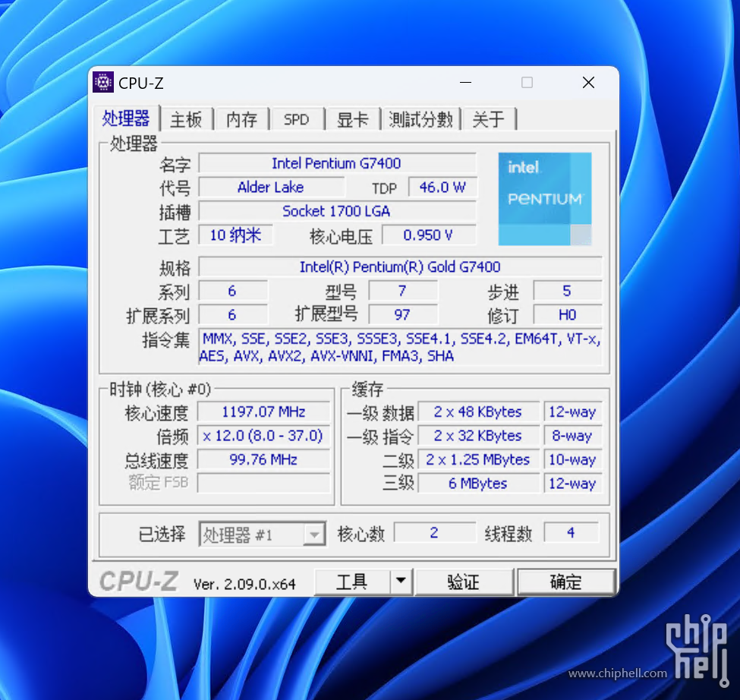Click the 2 x 1.25 MBytes L2 value
Image resolution: width=740 pixels, height=700 pixels.
pos(479,459)
